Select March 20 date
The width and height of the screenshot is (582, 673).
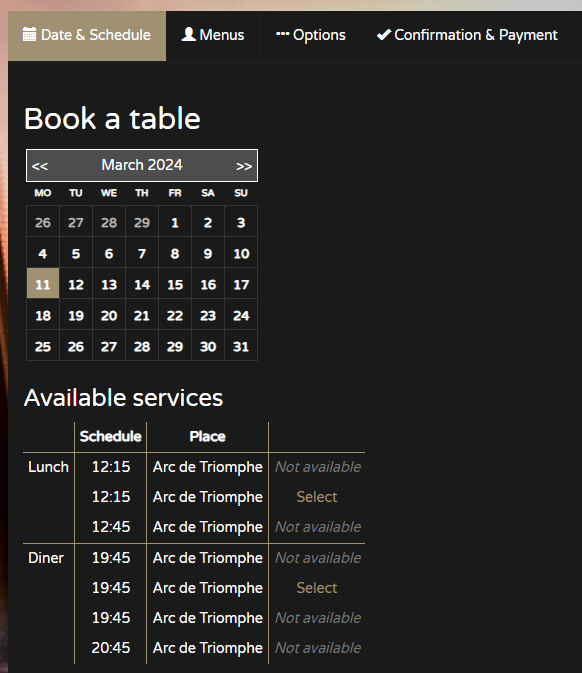(109, 315)
